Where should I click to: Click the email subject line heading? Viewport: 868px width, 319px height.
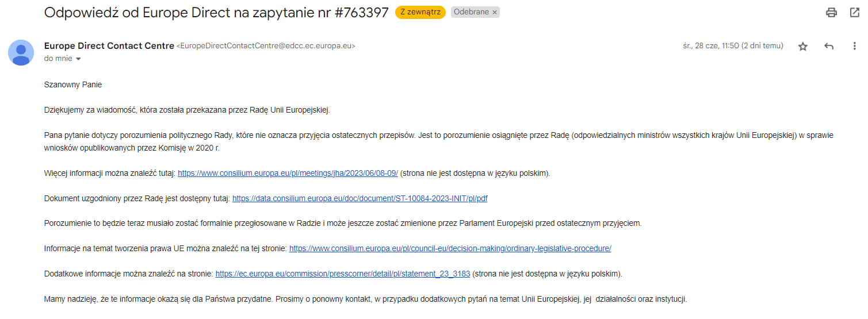click(x=216, y=13)
